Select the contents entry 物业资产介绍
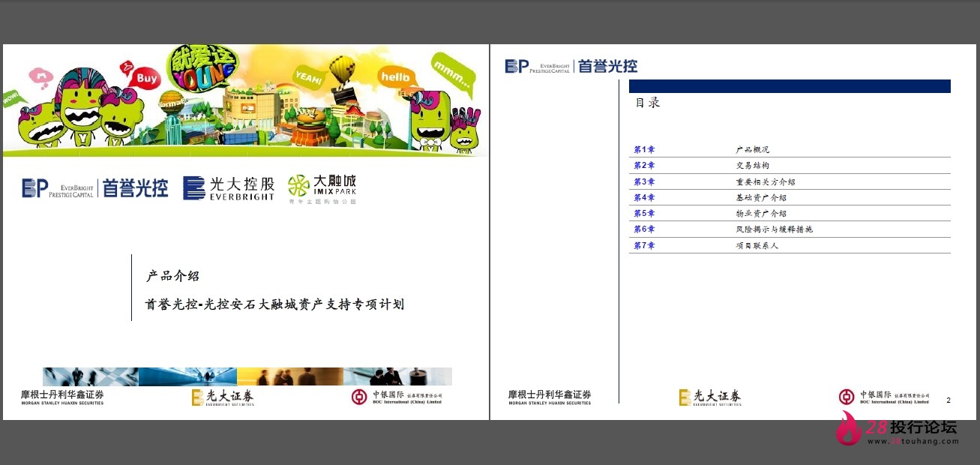980x465 pixels. [761, 213]
